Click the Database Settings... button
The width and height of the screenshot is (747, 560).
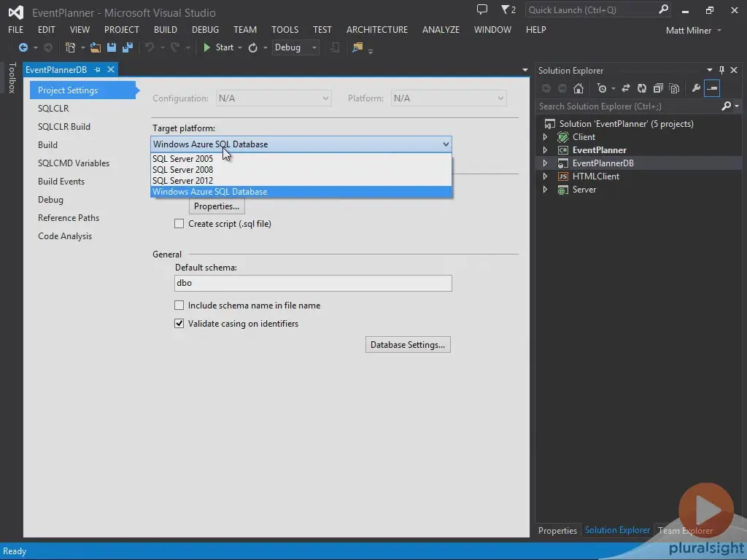[x=408, y=345]
